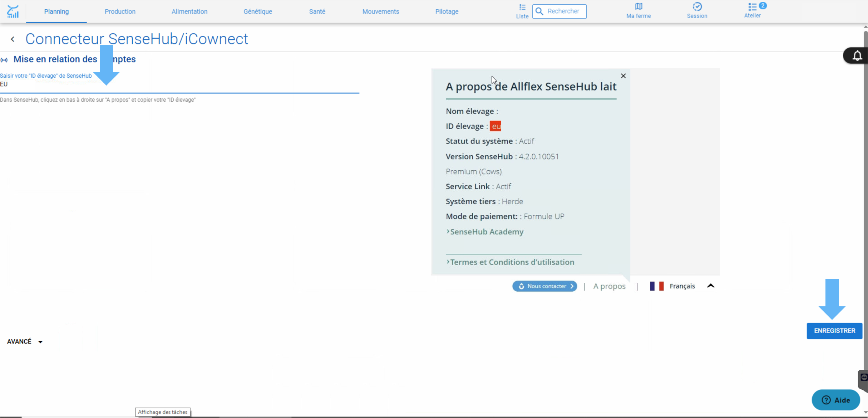Open the Alimentation tab
Image resolution: width=868 pixels, height=418 pixels.
pos(189,11)
